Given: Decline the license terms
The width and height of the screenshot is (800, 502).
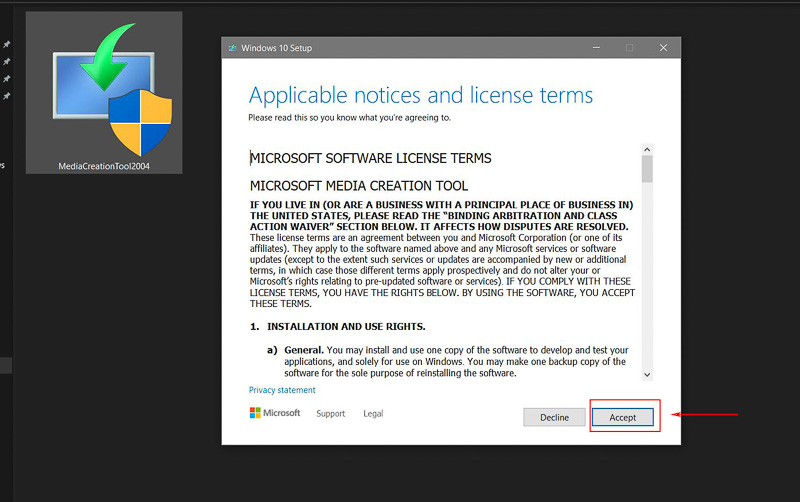Looking at the screenshot, I should [554, 417].
